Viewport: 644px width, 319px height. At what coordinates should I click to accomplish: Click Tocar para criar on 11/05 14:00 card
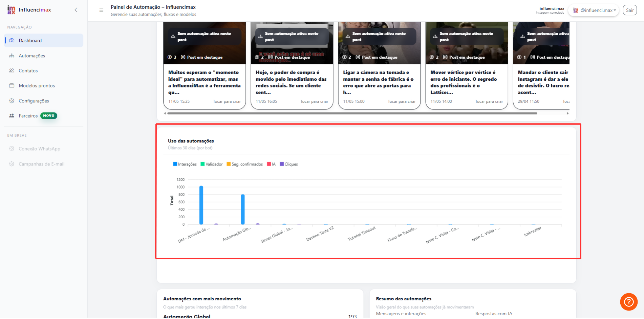tap(489, 101)
